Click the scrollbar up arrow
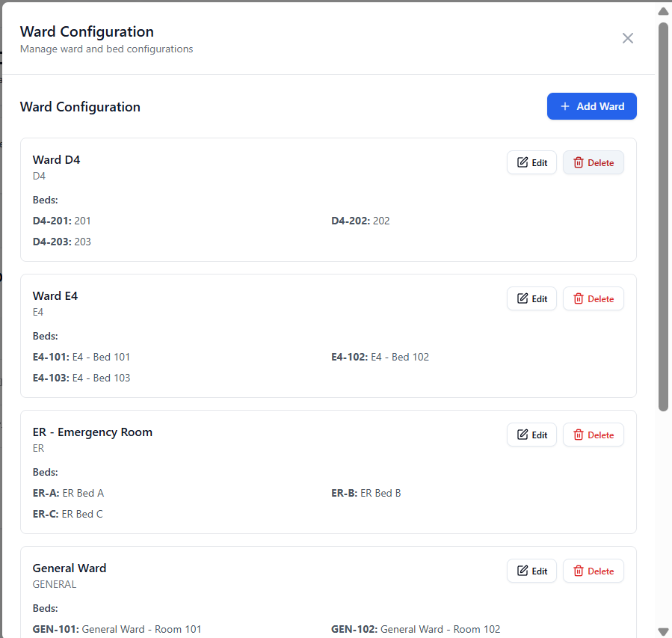This screenshot has width=672, height=638. pos(663,11)
